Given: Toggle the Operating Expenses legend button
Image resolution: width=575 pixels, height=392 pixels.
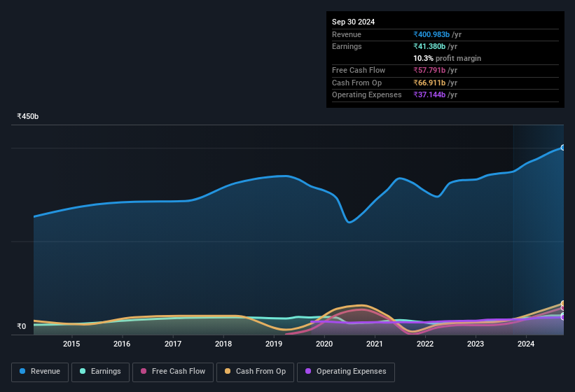Looking at the screenshot, I should [346, 372].
